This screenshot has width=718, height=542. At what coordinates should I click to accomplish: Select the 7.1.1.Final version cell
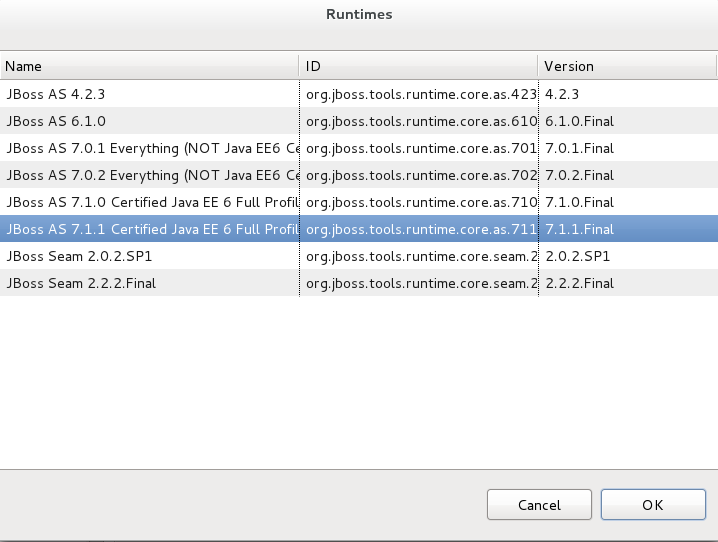tap(579, 229)
